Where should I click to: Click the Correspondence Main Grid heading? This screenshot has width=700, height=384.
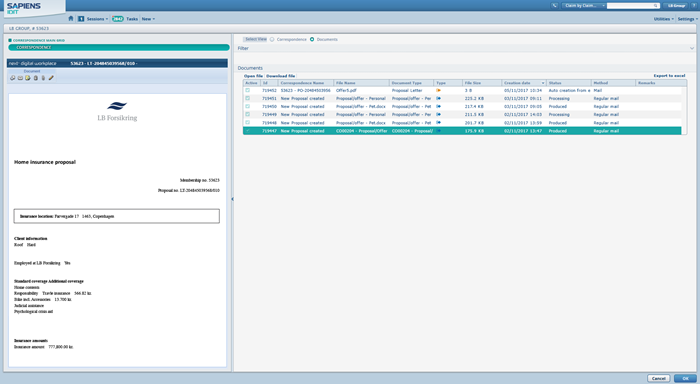tap(38, 40)
